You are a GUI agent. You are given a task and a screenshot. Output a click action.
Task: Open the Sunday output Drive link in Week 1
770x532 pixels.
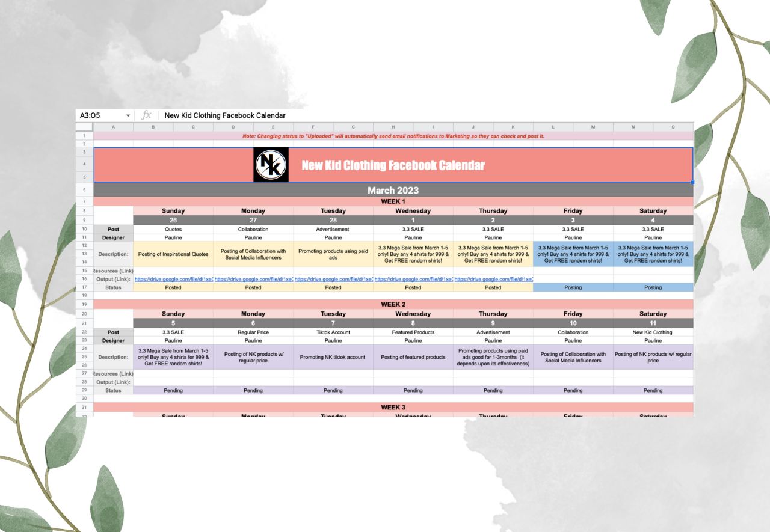173,279
